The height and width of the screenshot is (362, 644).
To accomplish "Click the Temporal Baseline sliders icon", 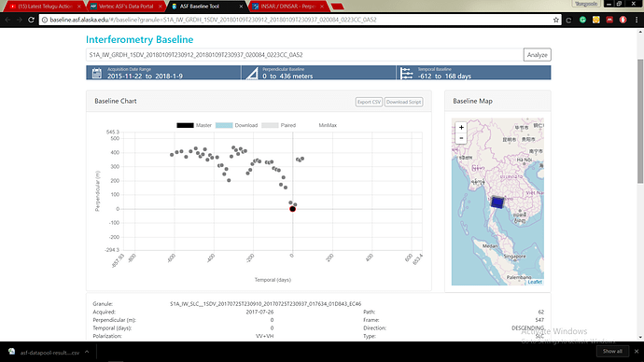I will coord(406,73).
